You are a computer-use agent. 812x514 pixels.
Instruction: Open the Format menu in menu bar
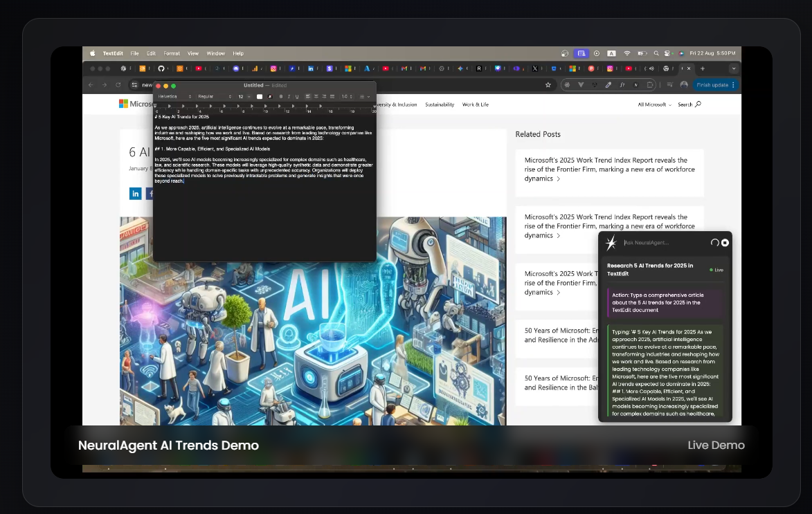coord(172,53)
